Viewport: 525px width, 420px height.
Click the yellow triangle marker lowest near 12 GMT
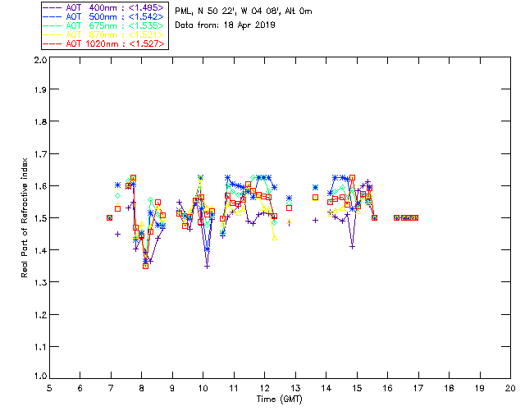tap(275, 238)
